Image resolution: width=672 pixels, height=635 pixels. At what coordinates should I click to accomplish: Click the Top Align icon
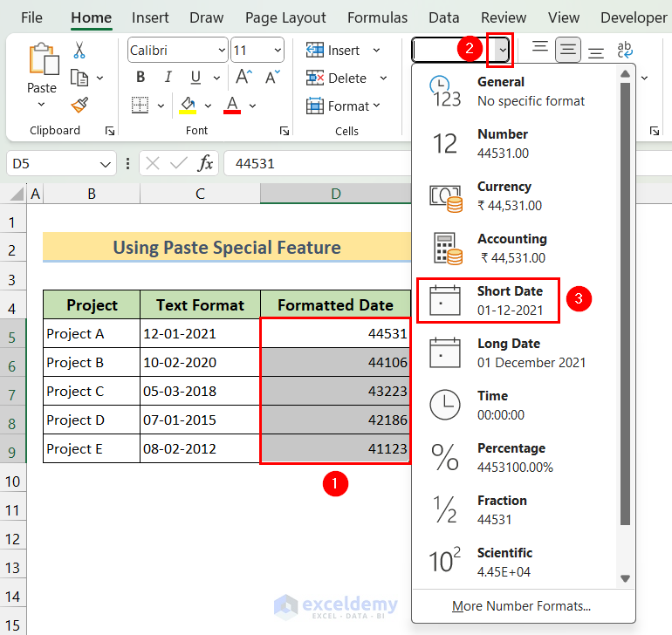(x=540, y=47)
